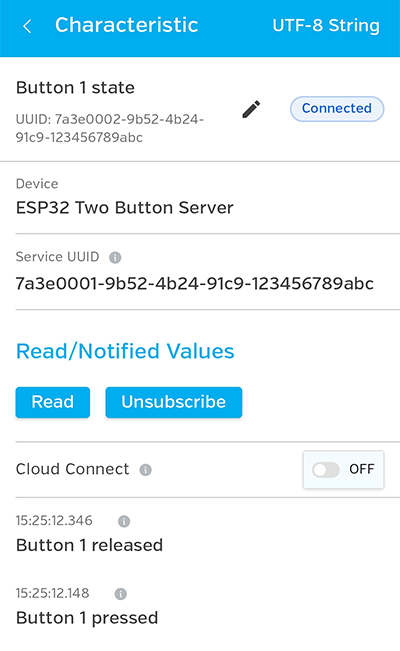Edit characteristic name with pencil icon
The image size is (400, 651).
coord(251,109)
